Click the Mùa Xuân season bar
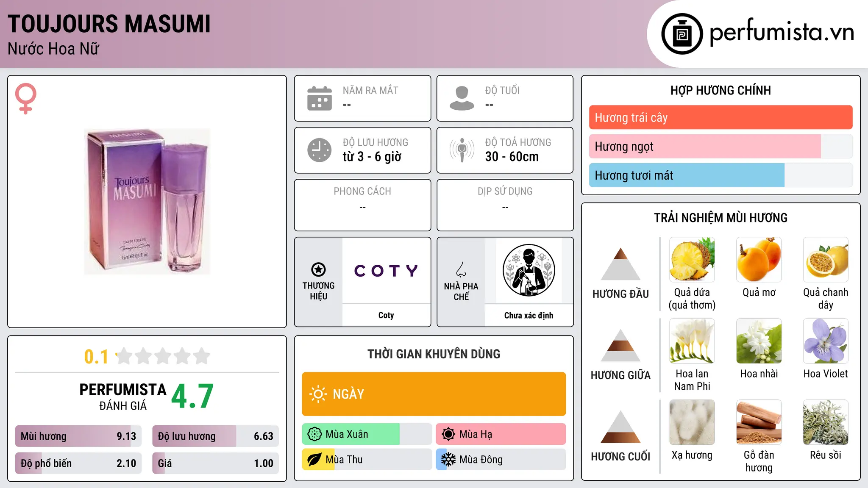868x488 pixels. tap(367, 434)
